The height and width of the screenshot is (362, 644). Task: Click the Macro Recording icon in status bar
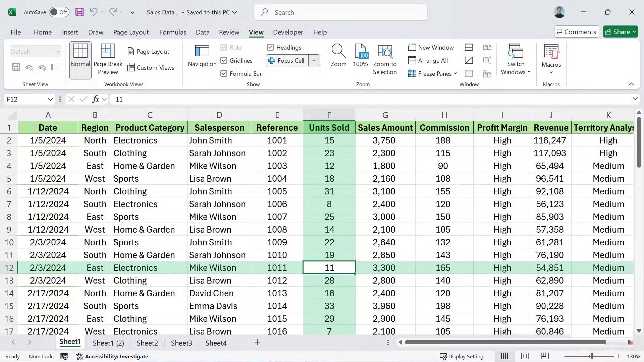point(64,356)
